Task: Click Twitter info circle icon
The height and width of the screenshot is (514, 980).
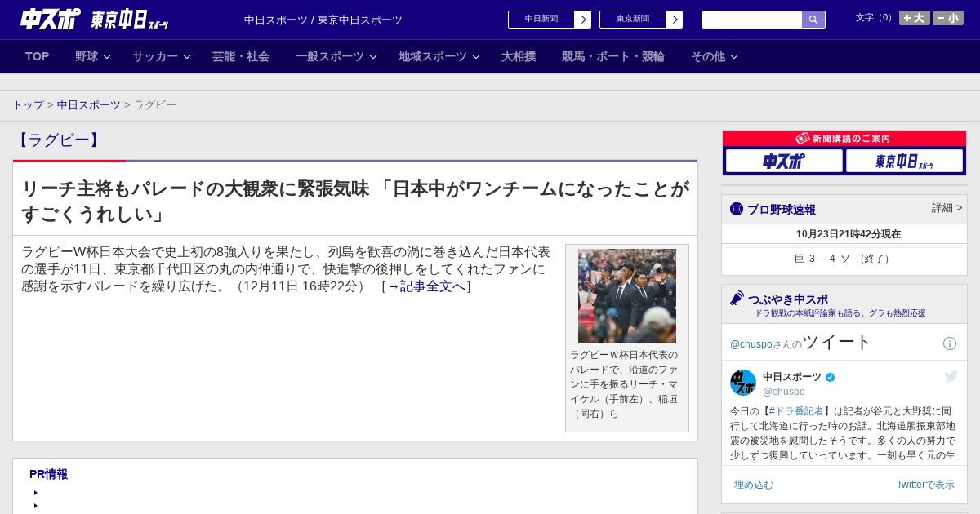Action: (x=950, y=343)
